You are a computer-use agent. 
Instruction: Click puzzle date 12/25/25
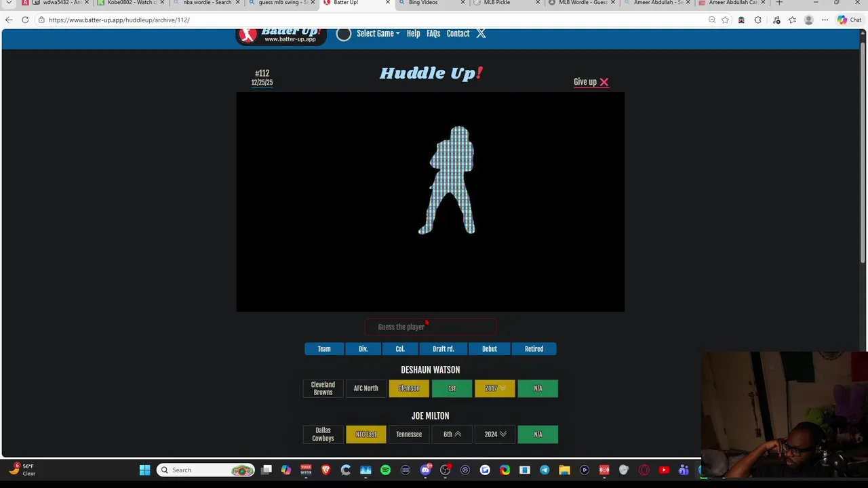[x=262, y=83]
